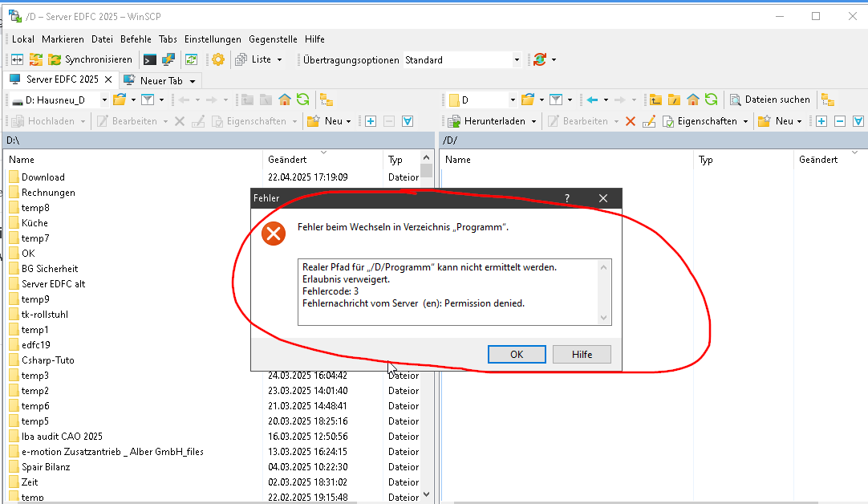Screen dimensions: 868x504
Task: Open the remote directory D dropdown
Action: pos(512,100)
